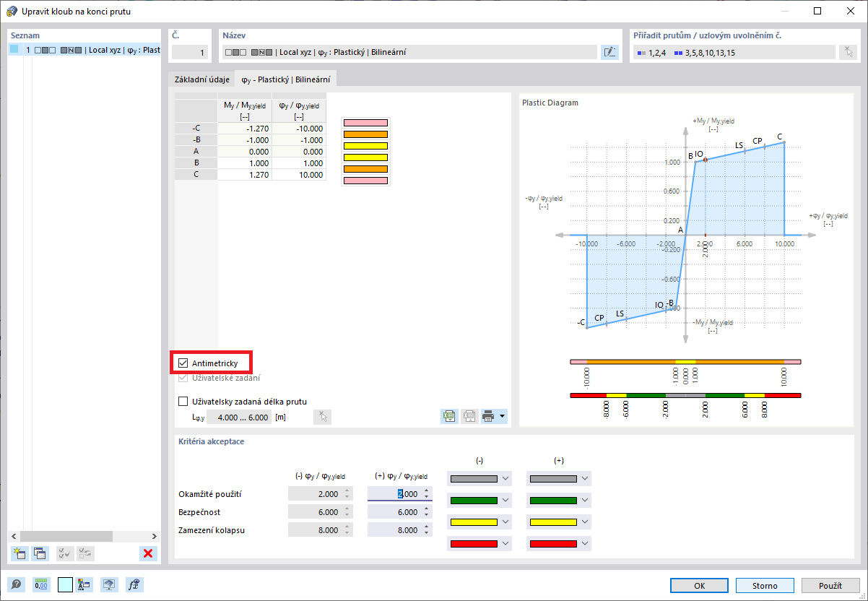Enable Uživatelsky zadaná délka prutu checkbox
Viewport: 868px width, 601px height.
183,402
